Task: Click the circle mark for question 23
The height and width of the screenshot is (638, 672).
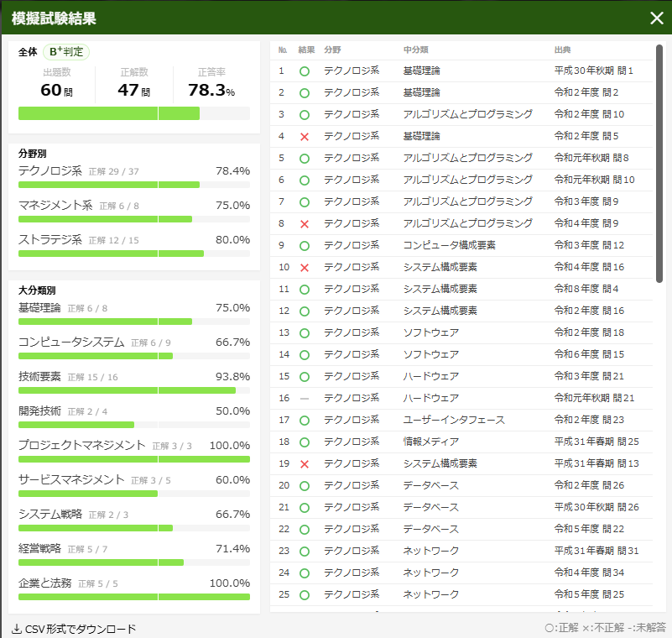Action: 305,552
